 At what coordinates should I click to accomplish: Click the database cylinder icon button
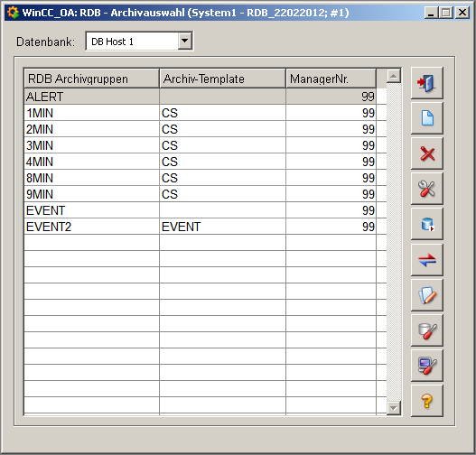coord(427,224)
